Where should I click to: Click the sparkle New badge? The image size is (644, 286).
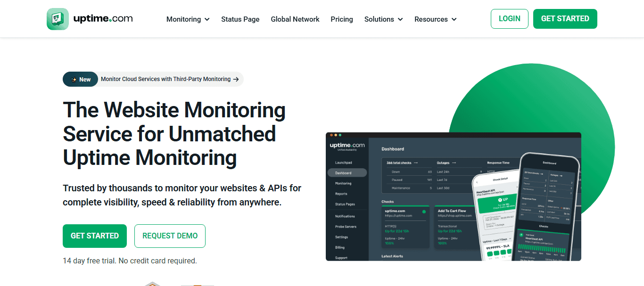click(x=80, y=79)
